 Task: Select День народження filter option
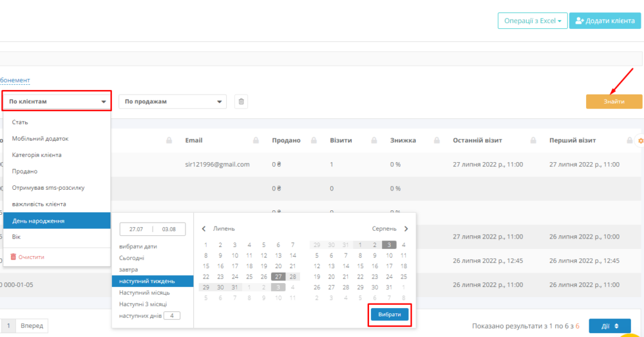pos(57,221)
